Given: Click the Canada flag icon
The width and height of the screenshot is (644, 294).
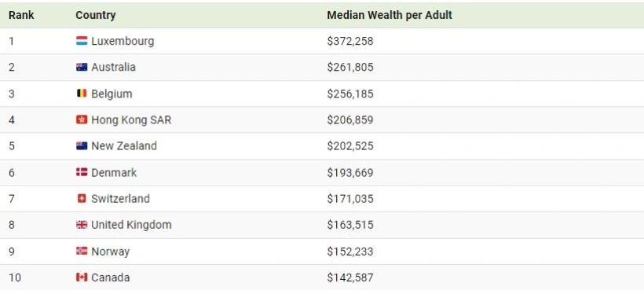Looking at the screenshot, I should 82,277.
